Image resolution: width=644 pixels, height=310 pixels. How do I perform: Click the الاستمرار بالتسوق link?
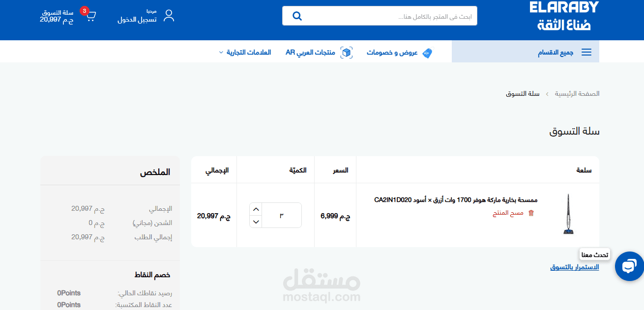pos(574,267)
